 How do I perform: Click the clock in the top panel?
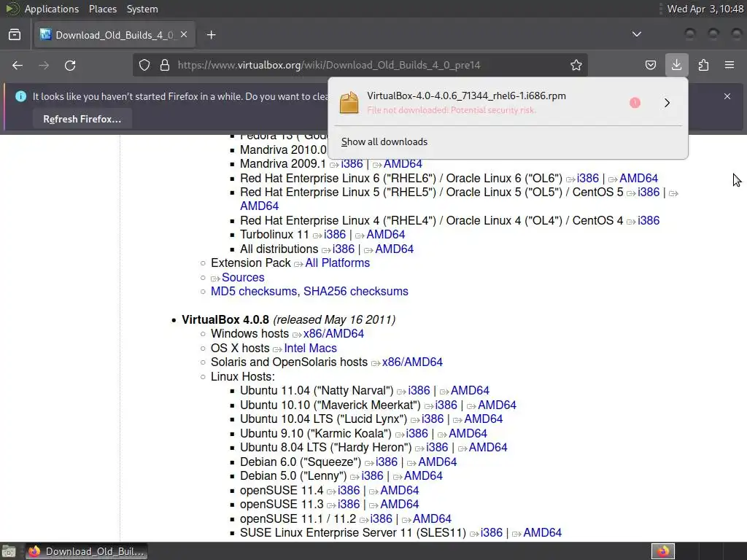tap(705, 9)
